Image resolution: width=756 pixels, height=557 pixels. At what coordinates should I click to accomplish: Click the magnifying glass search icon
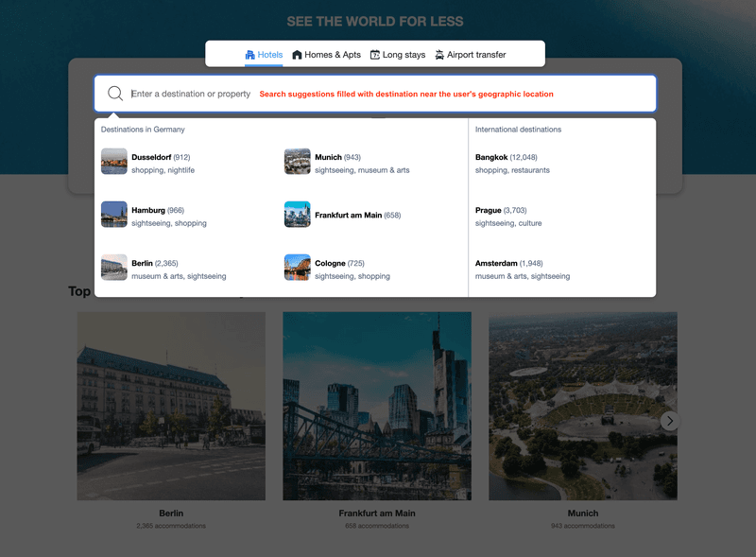(115, 94)
